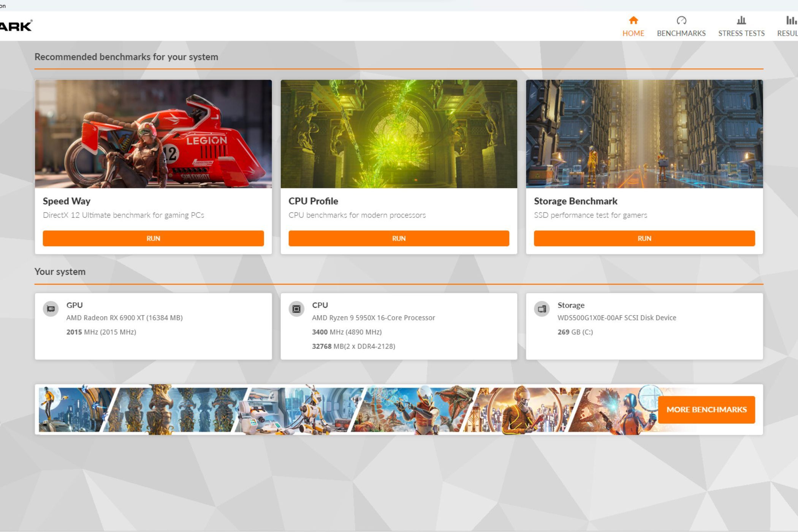Click the CPU chip icon
The image size is (798, 532).
click(x=296, y=309)
